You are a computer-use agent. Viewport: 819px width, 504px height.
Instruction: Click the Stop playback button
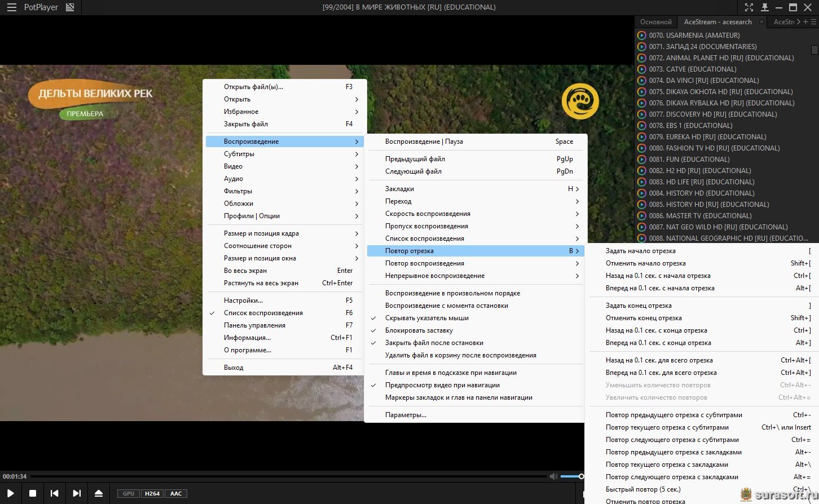click(x=33, y=493)
